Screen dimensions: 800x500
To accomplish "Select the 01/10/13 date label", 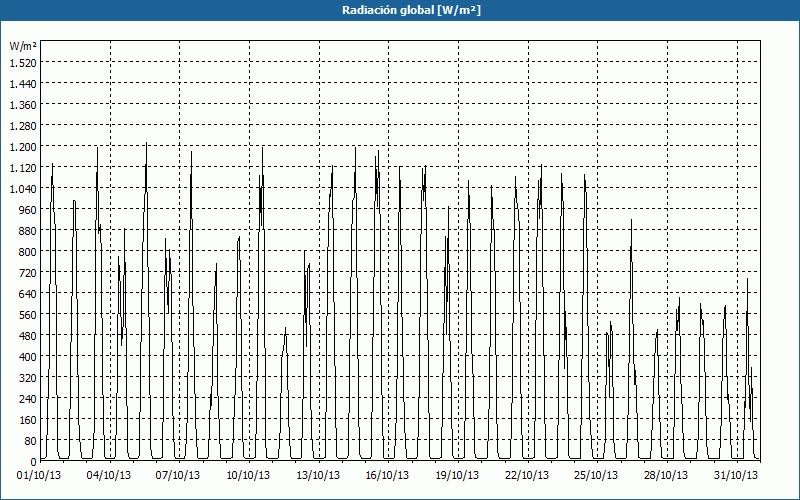I will click(x=39, y=476).
